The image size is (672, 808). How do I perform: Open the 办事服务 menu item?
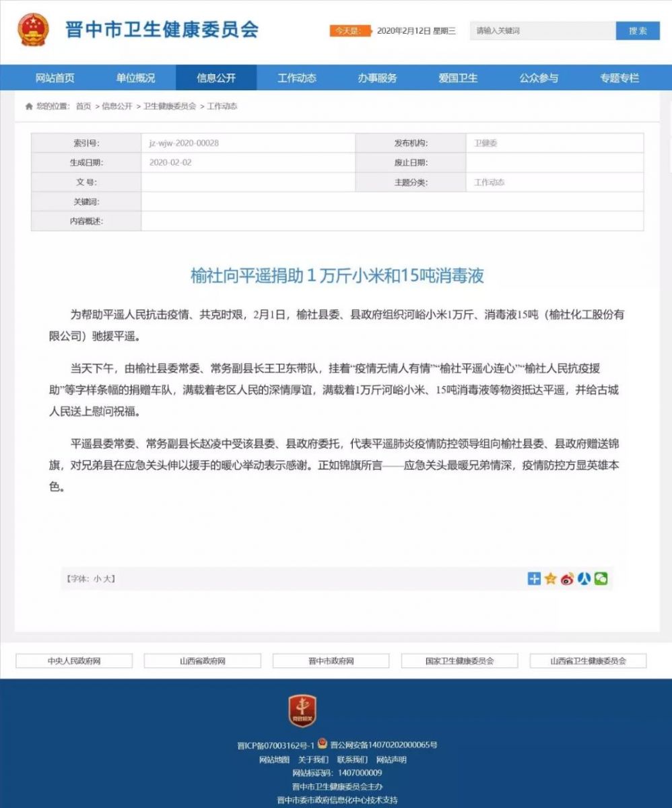tap(377, 78)
